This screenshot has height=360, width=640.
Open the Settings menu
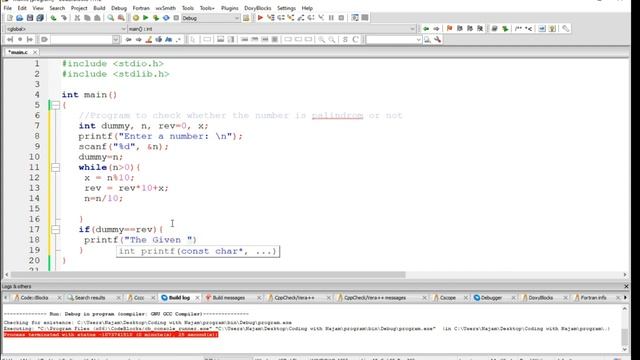pos(286,8)
